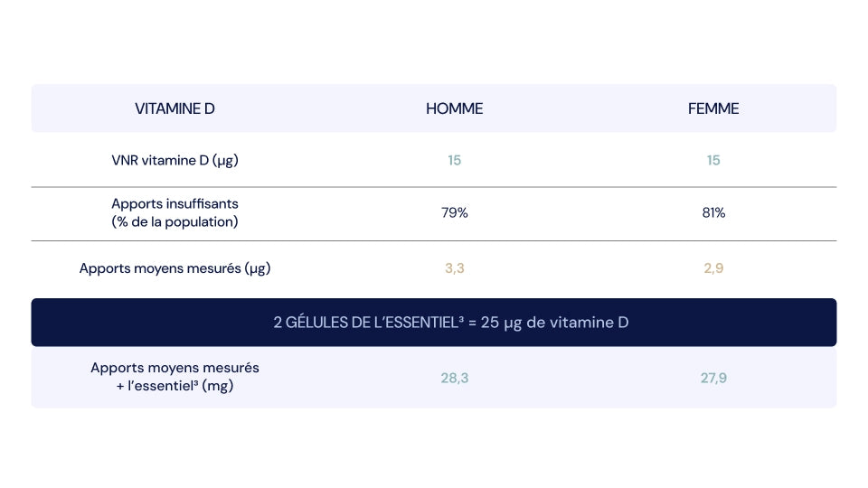Select the HOMME column header

(454, 108)
